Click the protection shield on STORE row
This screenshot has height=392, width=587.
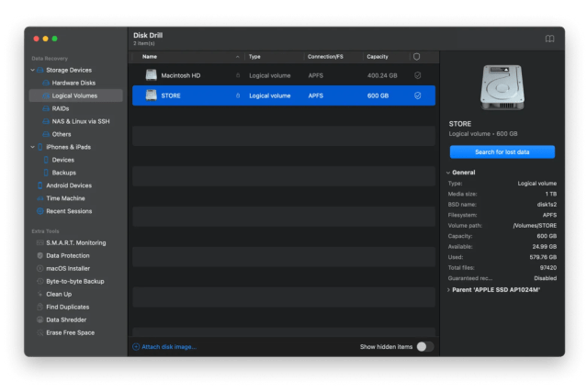click(417, 95)
